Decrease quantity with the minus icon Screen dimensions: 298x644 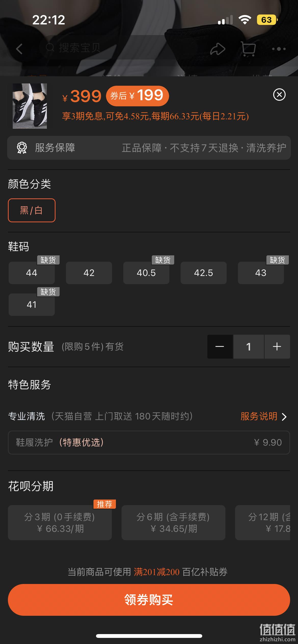(220, 347)
